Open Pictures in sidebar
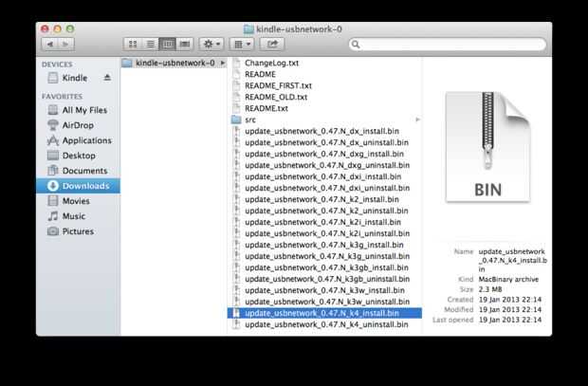588x386 pixels. pos(78,231)
